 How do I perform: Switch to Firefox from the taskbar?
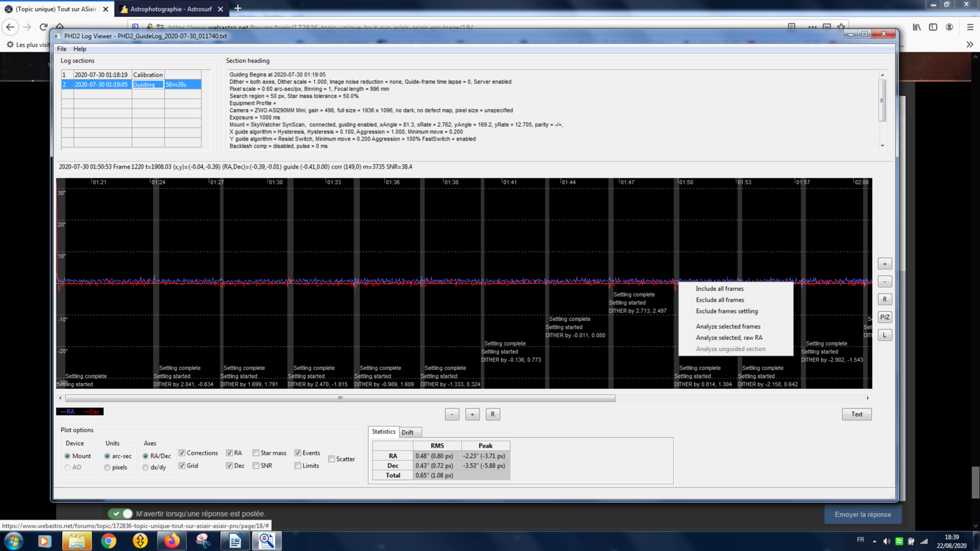click(172, 541)
